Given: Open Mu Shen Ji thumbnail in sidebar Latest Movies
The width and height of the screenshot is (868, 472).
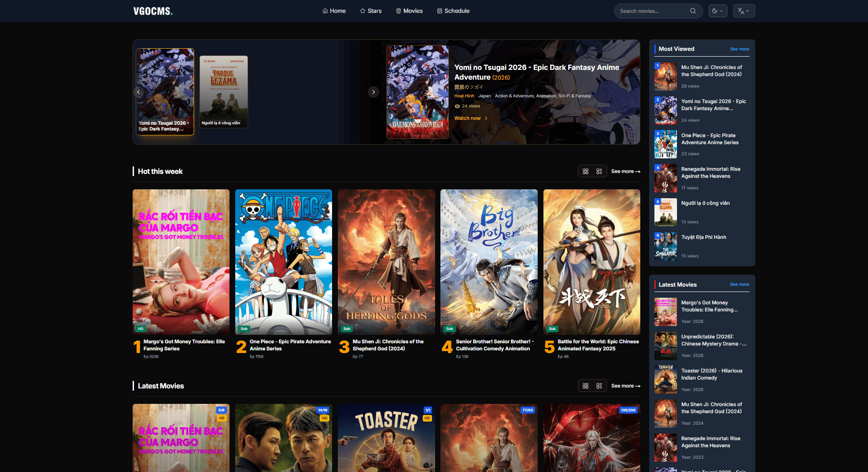Looking at the screenshot, I should pos(665,414).
